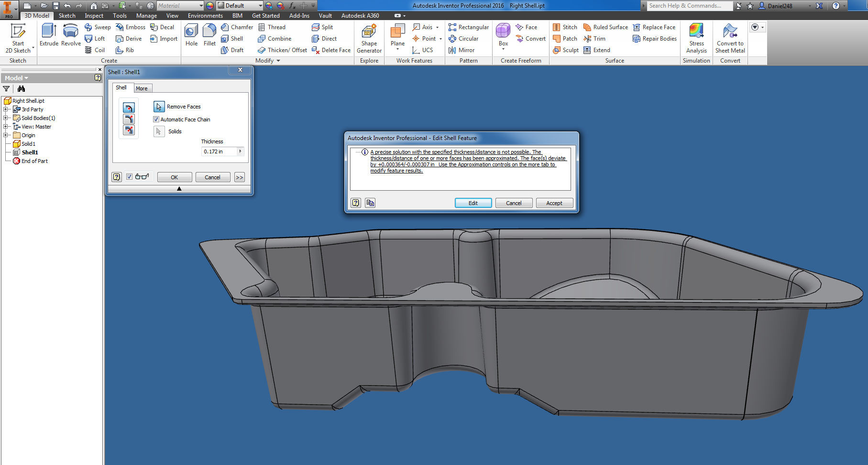Screen dimensions: 868x465
Task: Select the Extrude tool
Action: click(x=49, y=35)
